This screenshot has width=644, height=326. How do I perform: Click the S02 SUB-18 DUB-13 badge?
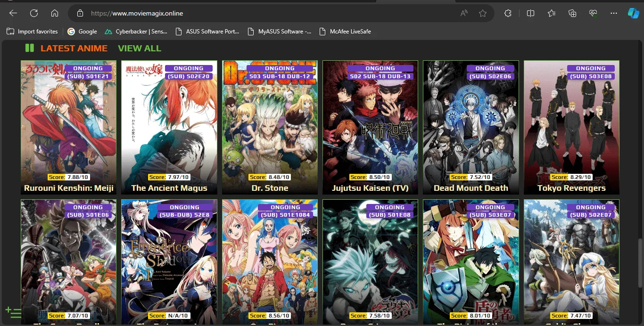(380, 76)
